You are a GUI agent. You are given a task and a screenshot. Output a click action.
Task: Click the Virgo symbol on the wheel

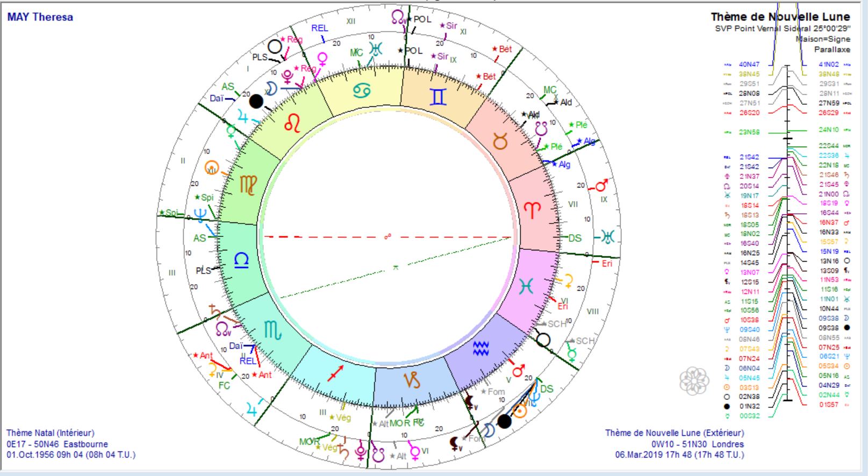click(248, 185)
